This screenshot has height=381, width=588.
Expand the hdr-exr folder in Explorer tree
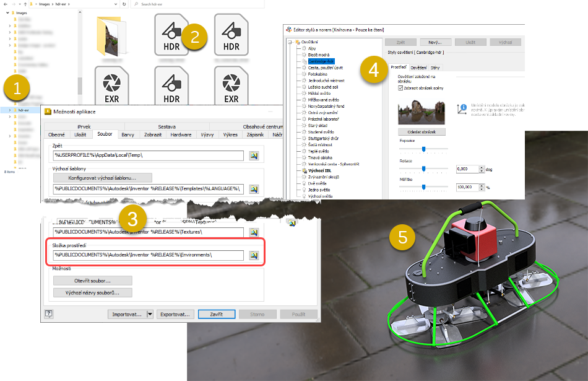coord(10,110)
